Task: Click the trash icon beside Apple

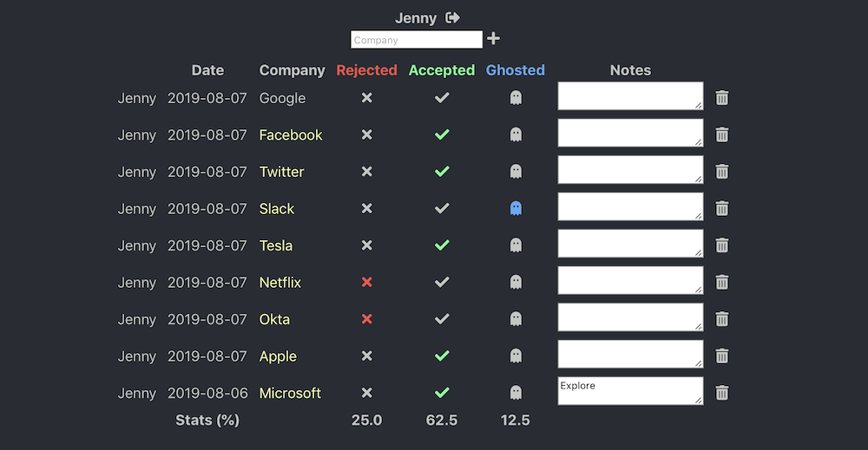Action: click(x=721, y=356)
